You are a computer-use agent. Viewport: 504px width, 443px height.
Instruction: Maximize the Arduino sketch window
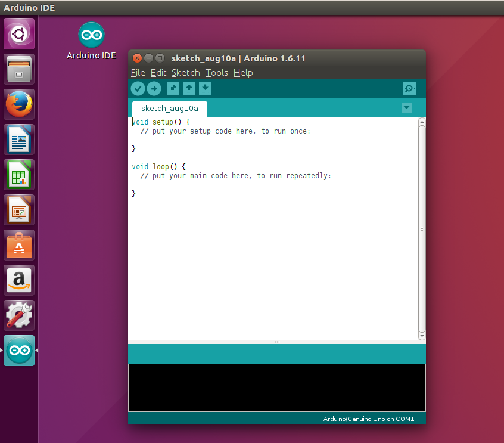160,58
